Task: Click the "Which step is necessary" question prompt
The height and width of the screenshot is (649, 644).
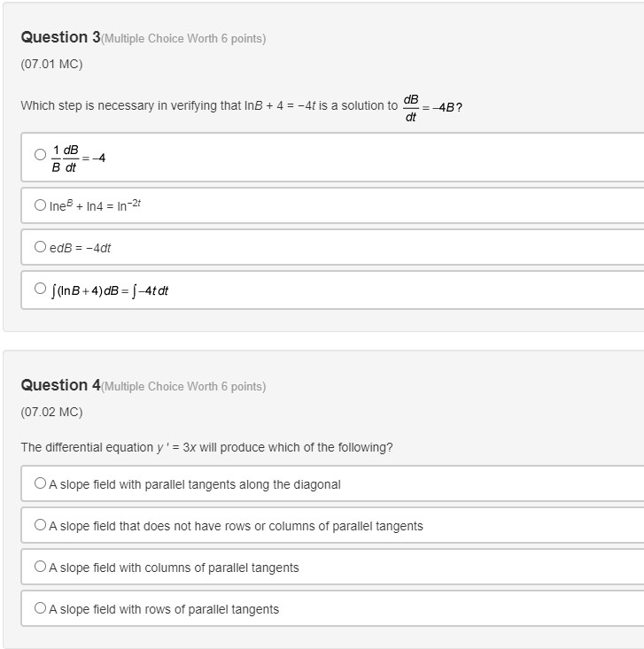Action: (x=209, y=106)
